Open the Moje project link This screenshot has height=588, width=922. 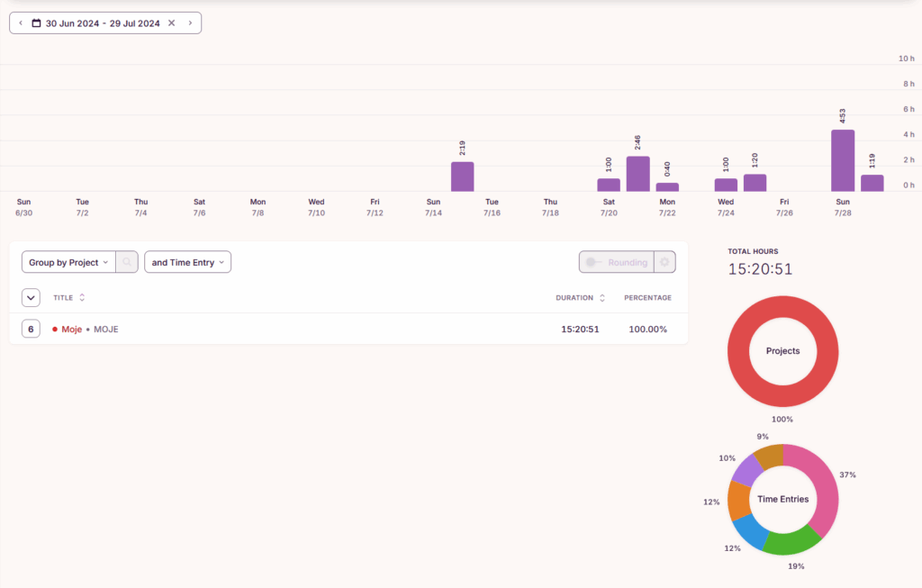click(x=71, y=330)
